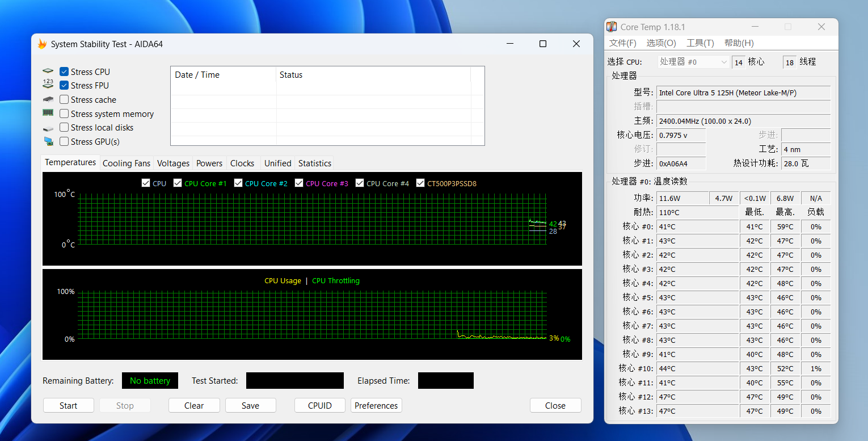The width and height of the screenshot is (868, 441).
Task: Enable Stress GPU(s) checkbox
Action: (64, 141)
